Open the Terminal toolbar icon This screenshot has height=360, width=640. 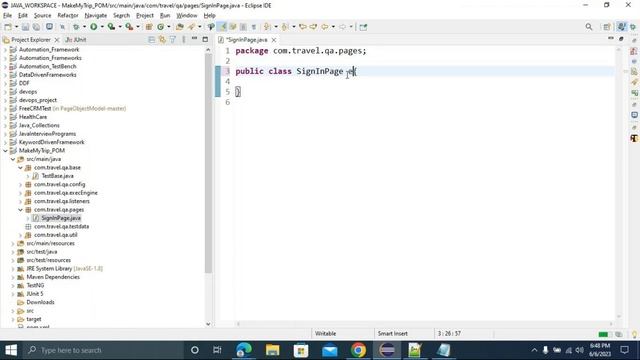pyautogui.click(x=49, y=27)
